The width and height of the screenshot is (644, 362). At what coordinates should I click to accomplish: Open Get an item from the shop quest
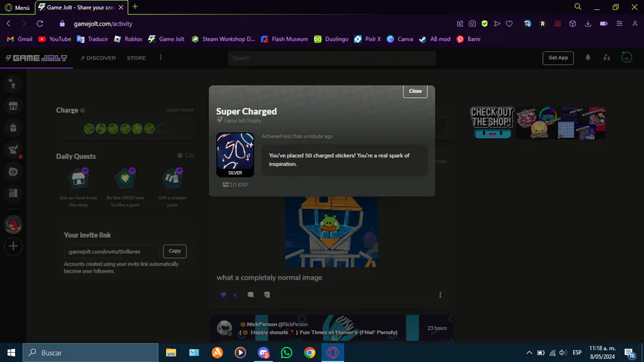pyautogui.click(x=78, y=187)
